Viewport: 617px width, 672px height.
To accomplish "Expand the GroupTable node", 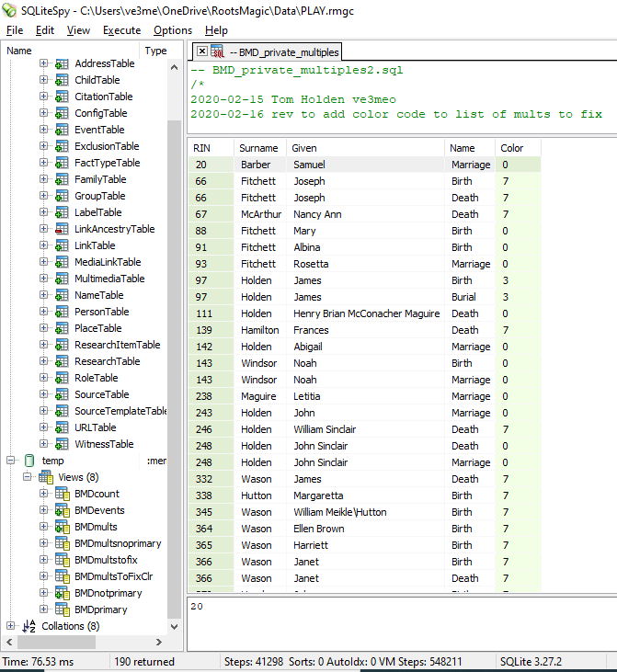I will tap(44, 196).
